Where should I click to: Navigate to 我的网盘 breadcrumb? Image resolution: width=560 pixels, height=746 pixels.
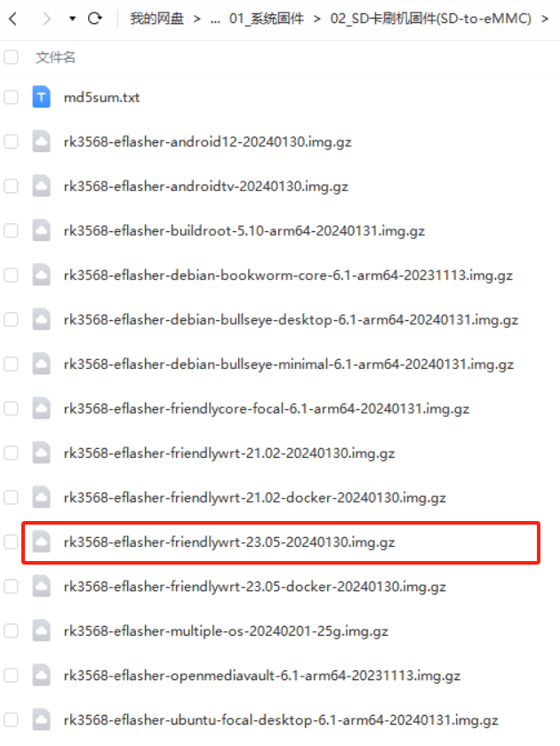tap(156, 19)
